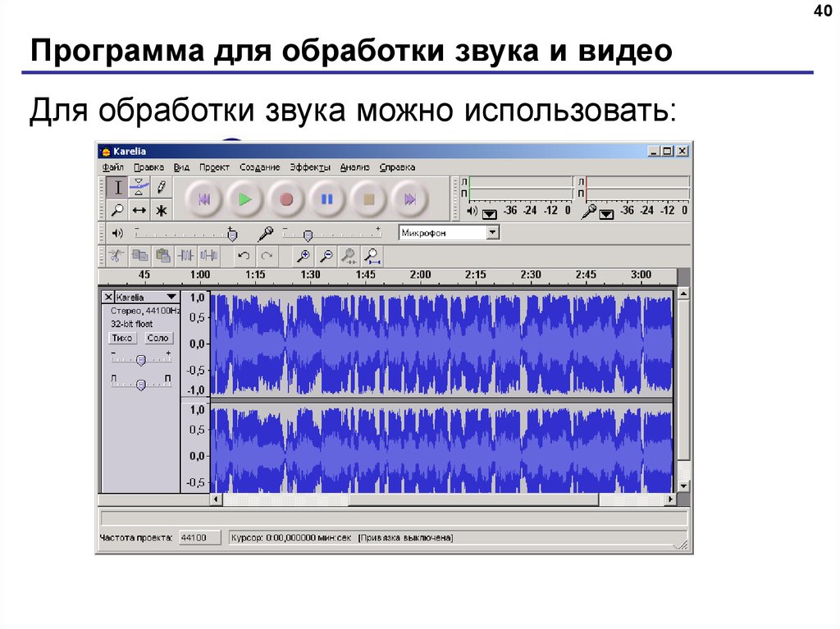Image resolution: width=840 pixels, height=629 pixels.
Task: Close the Karelia track with X button
Action: coord(108,297)
